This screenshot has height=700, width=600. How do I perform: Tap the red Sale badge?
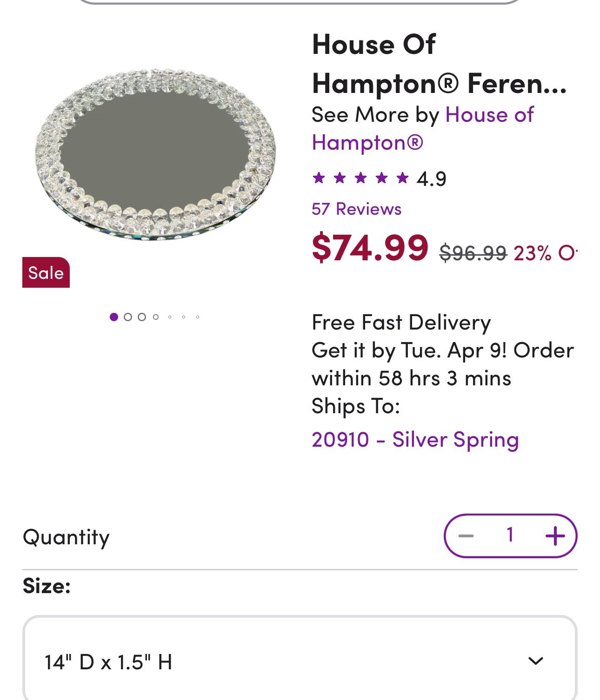[x=46, y=272]
